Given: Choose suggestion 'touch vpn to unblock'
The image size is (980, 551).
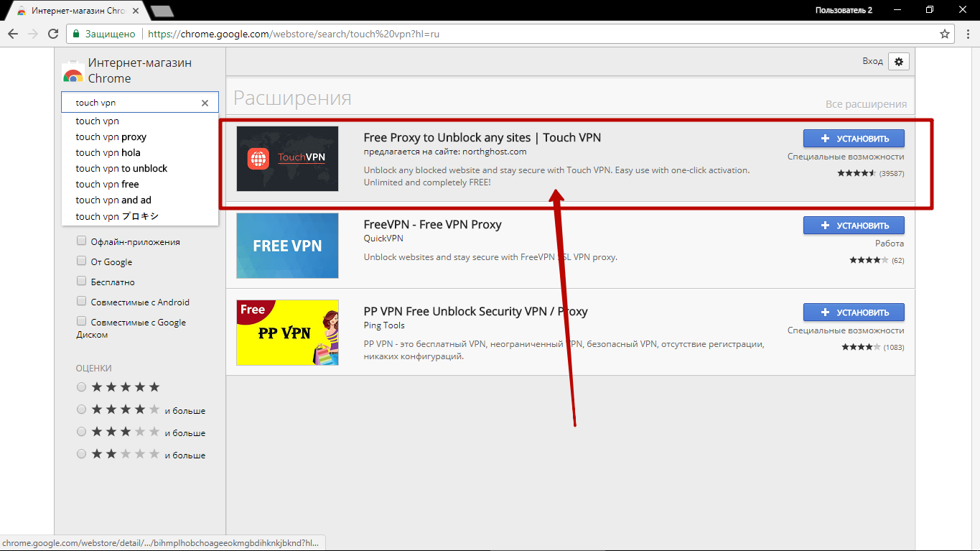Looking at the screenshot, I should coord(140,169).
